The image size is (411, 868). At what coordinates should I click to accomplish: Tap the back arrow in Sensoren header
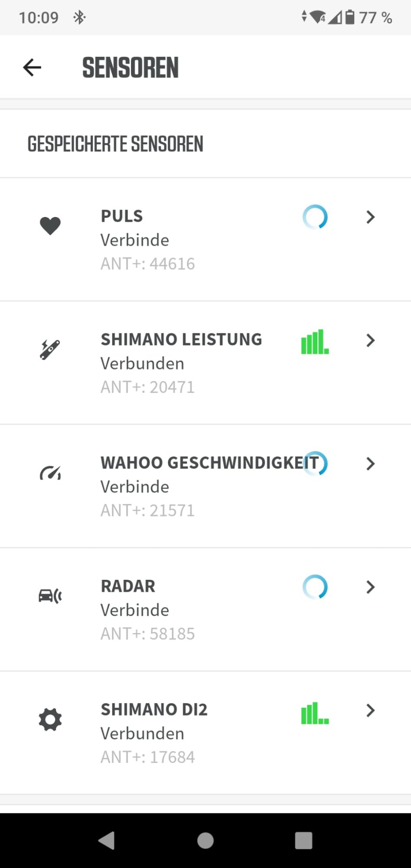(32, 68)
